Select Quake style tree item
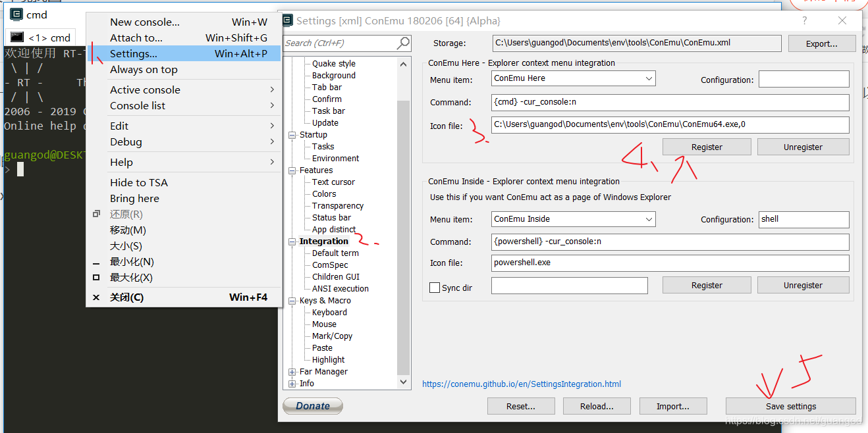This screenshot has width=868, height=433. coord(333,64)
